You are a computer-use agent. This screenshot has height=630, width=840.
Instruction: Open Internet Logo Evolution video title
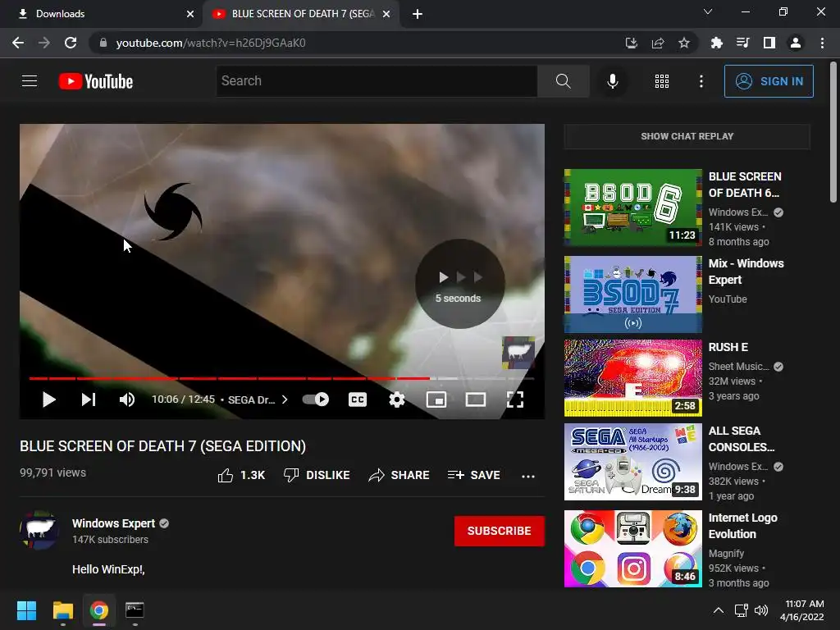tap(742, 526)
